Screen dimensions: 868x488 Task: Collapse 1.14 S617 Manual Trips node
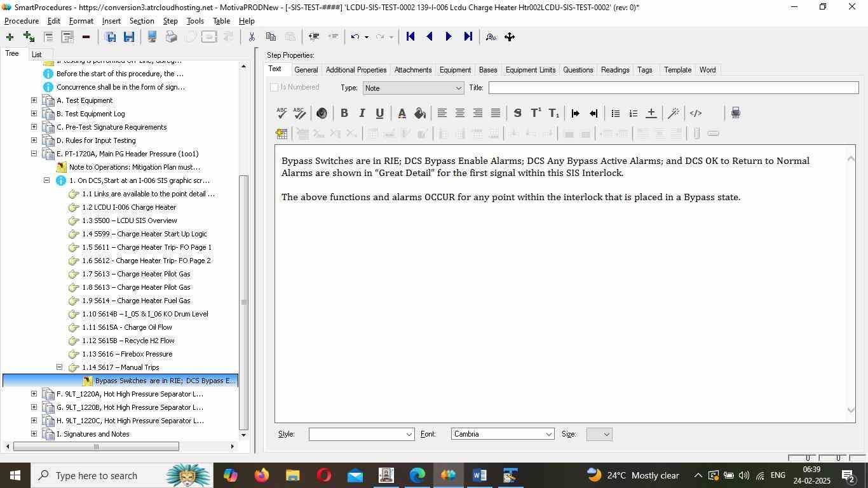tap(59, 367)
